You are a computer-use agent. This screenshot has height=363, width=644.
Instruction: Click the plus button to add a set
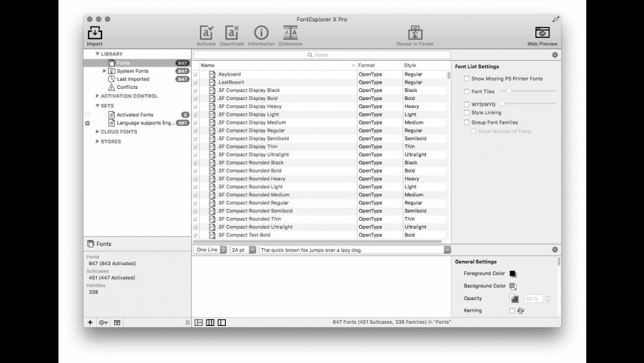pos(90,322)
